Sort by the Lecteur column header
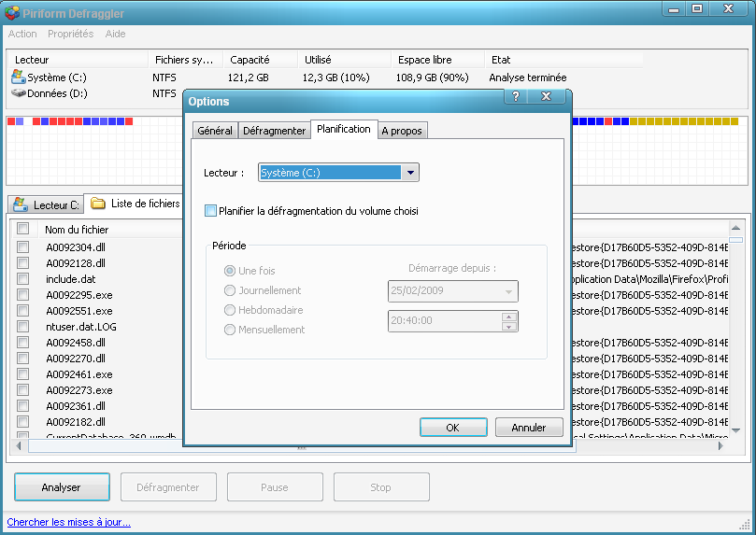Viewport: 756px width, 535px height. click(x=78, y=60)
